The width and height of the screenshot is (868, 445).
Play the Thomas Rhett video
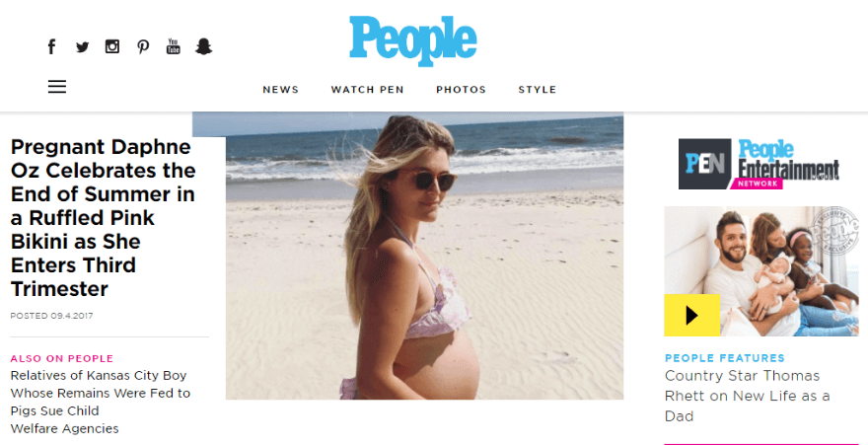point(692,316)
